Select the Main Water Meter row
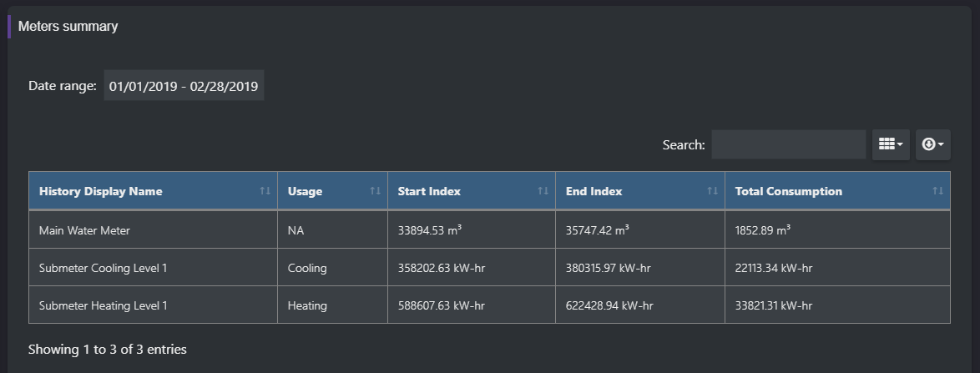 pyautogui.click(x=84, y=229)
